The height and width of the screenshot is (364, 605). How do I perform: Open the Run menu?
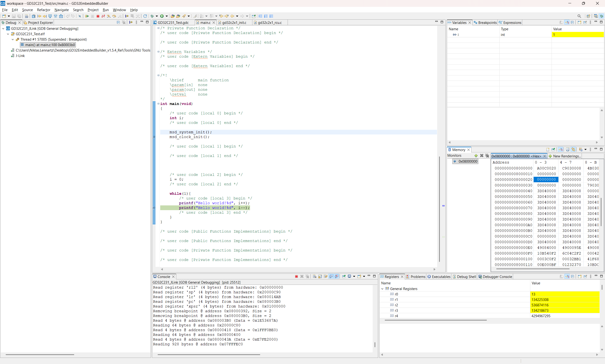pyautogui.click(x=105, y=10)
